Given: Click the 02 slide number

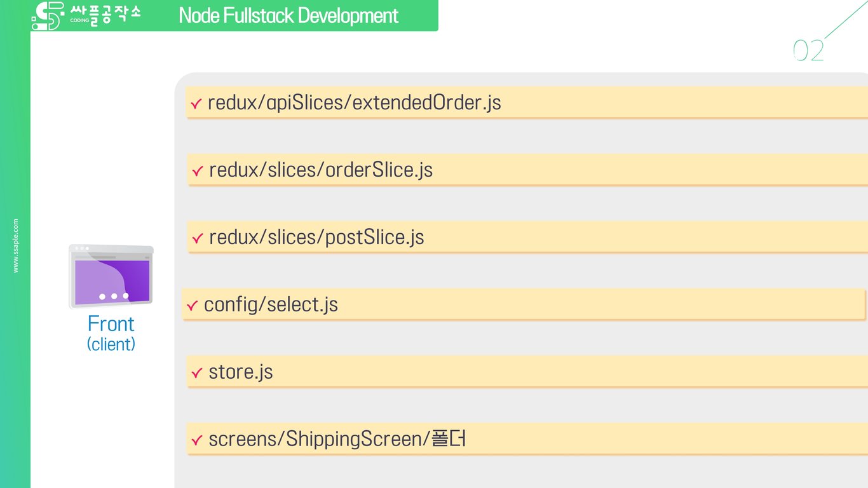Looking at the screenshot, I should (808, 51).
